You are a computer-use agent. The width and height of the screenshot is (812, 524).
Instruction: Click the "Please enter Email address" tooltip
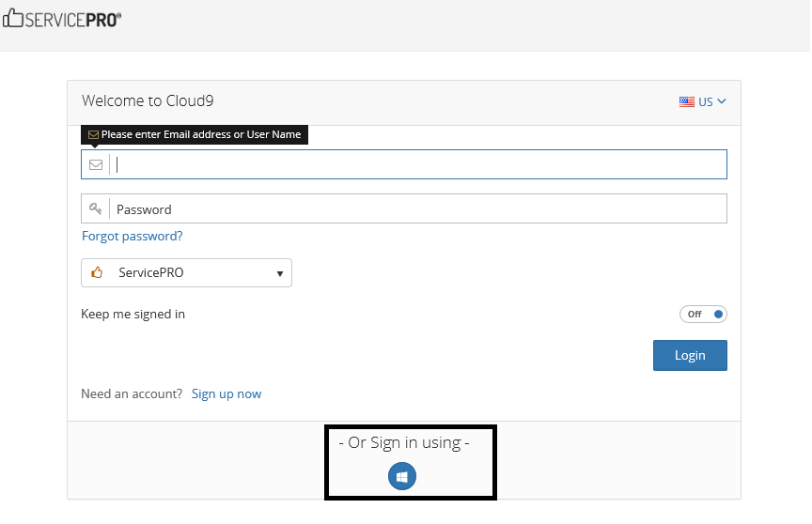pyautogui.click(x=201, y=135)
